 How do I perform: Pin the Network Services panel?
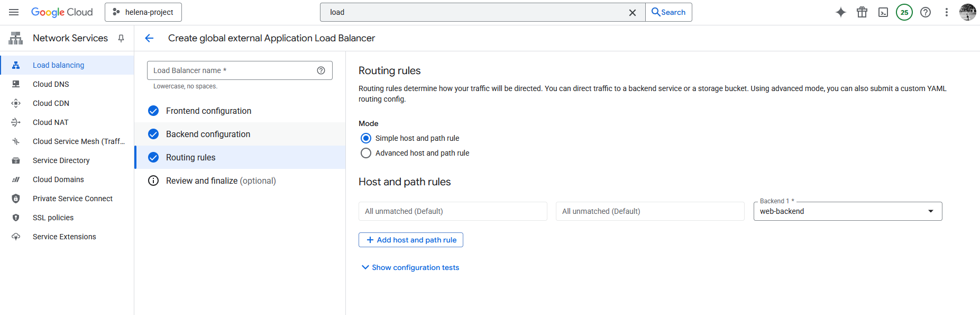point(121,38)
